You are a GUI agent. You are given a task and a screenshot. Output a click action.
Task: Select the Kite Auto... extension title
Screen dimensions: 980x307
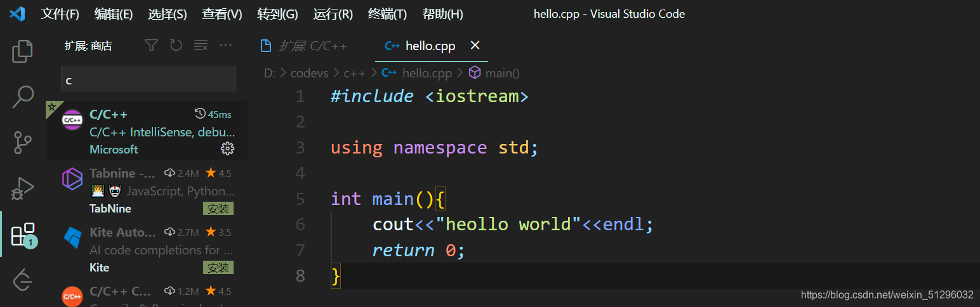coord(122,232)
